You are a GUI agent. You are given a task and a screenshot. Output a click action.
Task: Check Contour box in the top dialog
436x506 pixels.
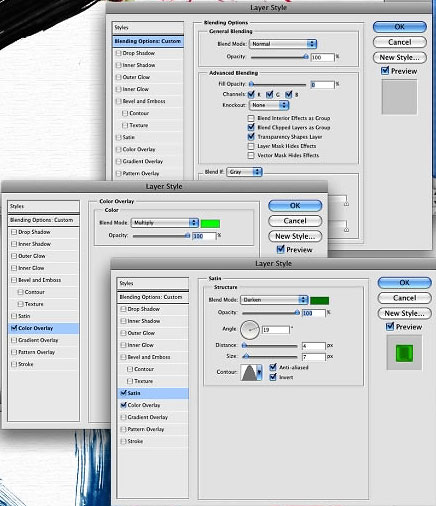(125, 113)
